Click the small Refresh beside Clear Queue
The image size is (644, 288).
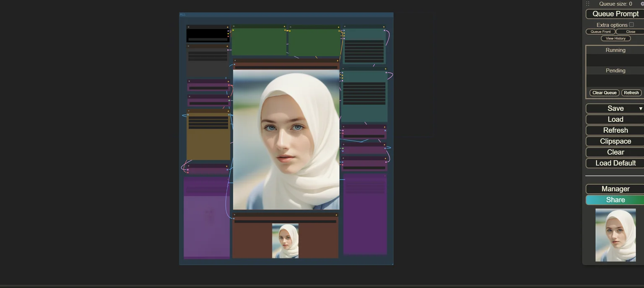pos(631,93)
